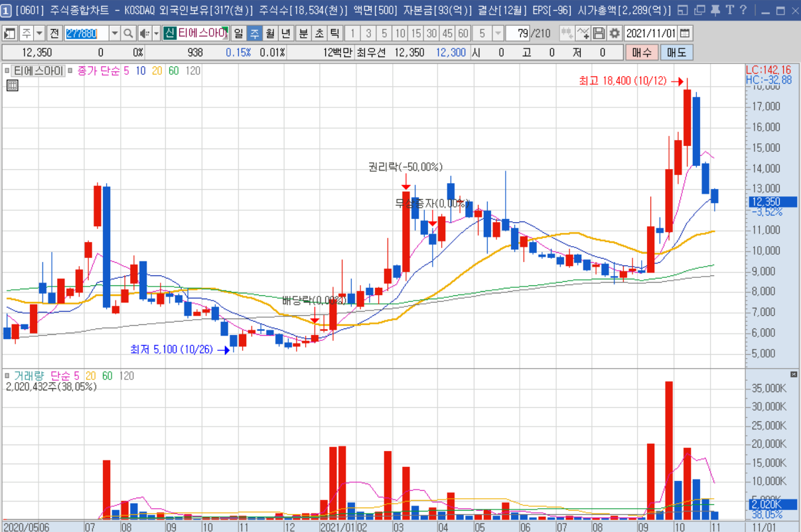This screenshot has height=532, width=801.
Task: Select the 일 daily period button
Action: (x=239, y=33)
